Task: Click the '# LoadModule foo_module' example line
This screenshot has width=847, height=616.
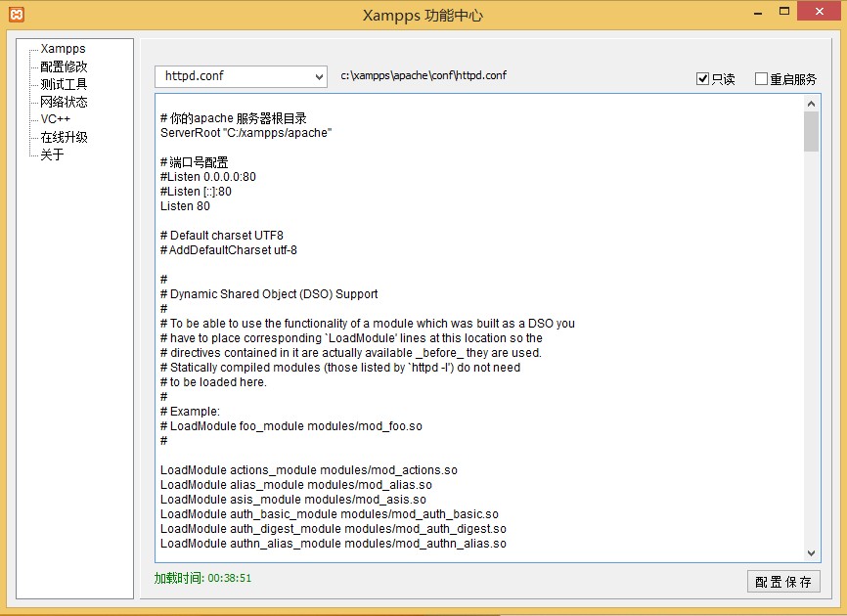Action: [x=291, y=426]
